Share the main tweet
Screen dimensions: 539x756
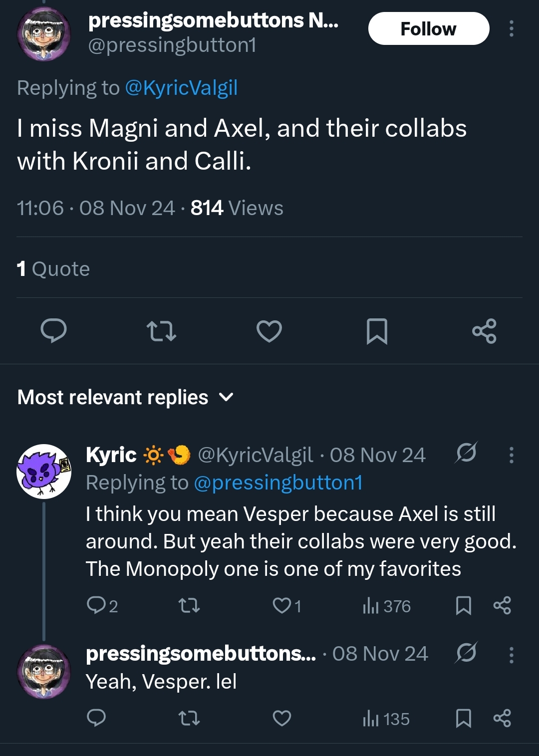coord(484,331)
